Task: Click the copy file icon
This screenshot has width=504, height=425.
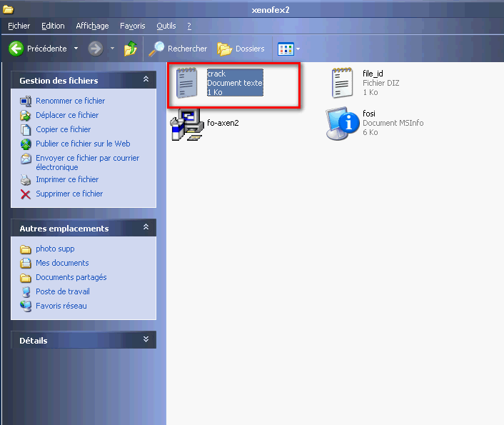Action: [x=26, y=130]
